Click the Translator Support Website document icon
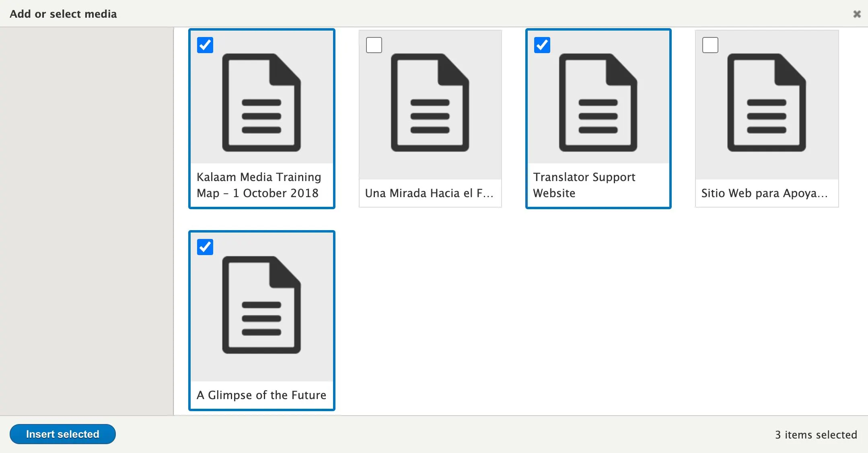This screenshot has width=868, height=453. (x=598, y=103)
